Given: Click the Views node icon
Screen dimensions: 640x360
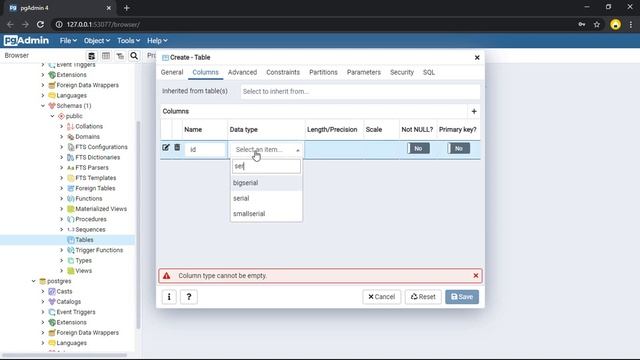Looking at the screenshot, I should pos(71,271).
